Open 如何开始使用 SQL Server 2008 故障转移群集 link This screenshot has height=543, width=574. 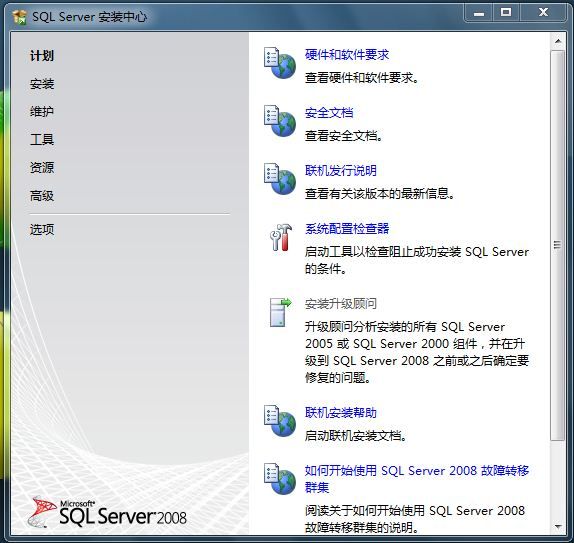tap(417, 479)
